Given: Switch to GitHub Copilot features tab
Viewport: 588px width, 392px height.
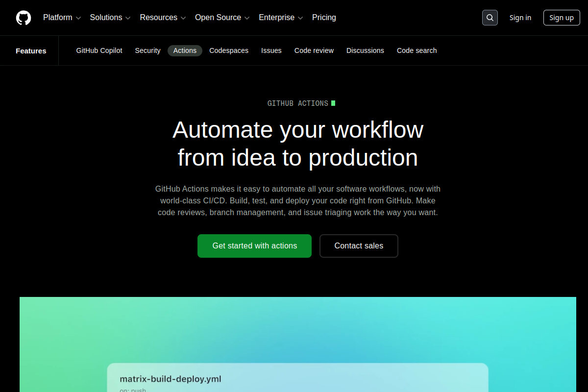Looking at the screenshot, I should [99, 50].
